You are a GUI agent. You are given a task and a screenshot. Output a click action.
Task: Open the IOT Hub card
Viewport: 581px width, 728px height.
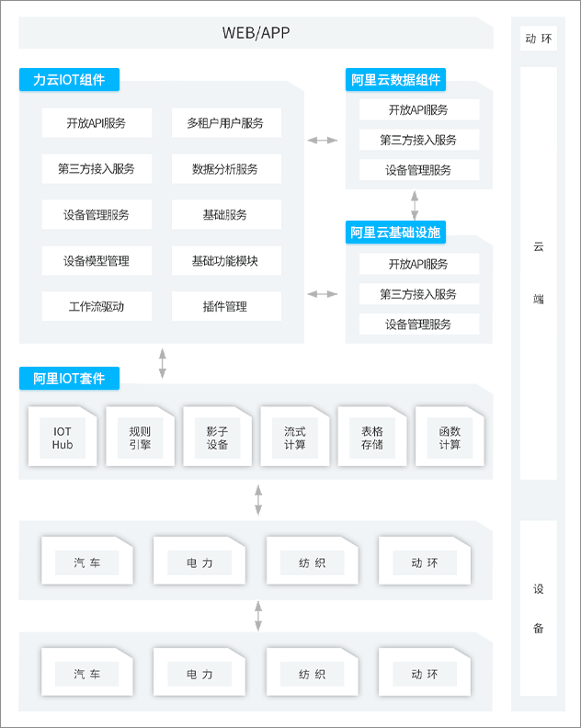(x=62, y=438)
